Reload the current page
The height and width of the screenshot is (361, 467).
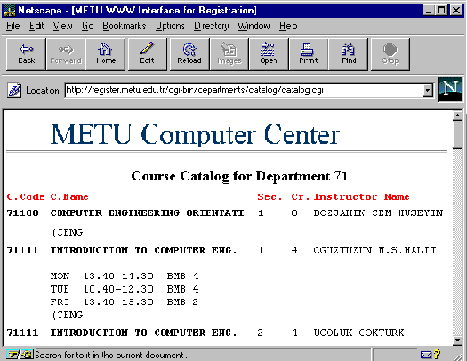189,54
